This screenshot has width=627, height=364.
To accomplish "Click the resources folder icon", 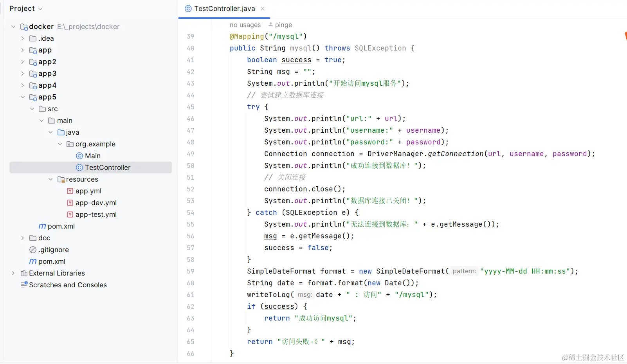I will (61, 179).
